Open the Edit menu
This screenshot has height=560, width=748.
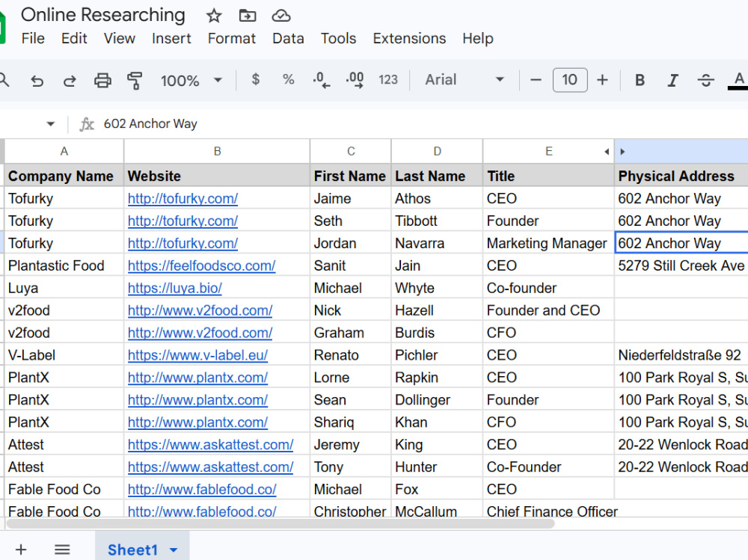click(74, 38)
